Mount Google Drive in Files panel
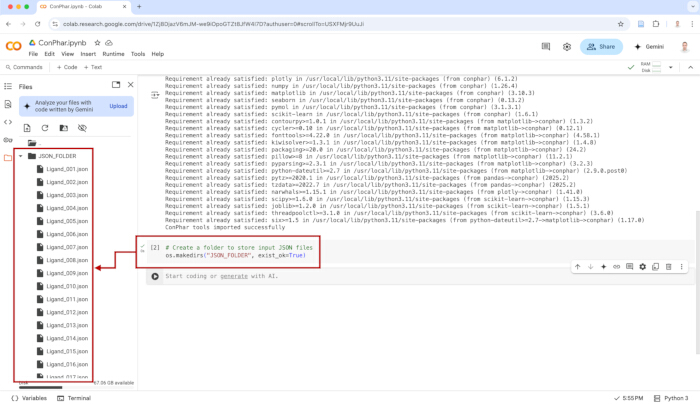This screenshot has height=404, width=700. coord(63,128)
